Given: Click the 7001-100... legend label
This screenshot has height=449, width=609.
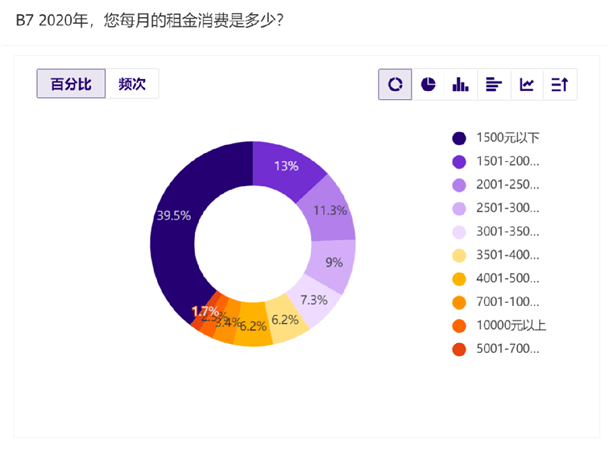Looking at the screenshot, I should pyautogui.click(x=508, y=302).
